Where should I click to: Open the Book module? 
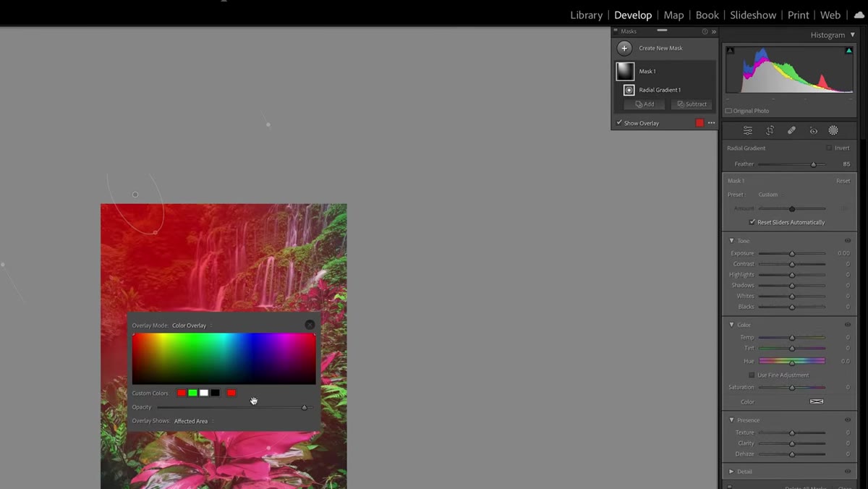[707, 15]
